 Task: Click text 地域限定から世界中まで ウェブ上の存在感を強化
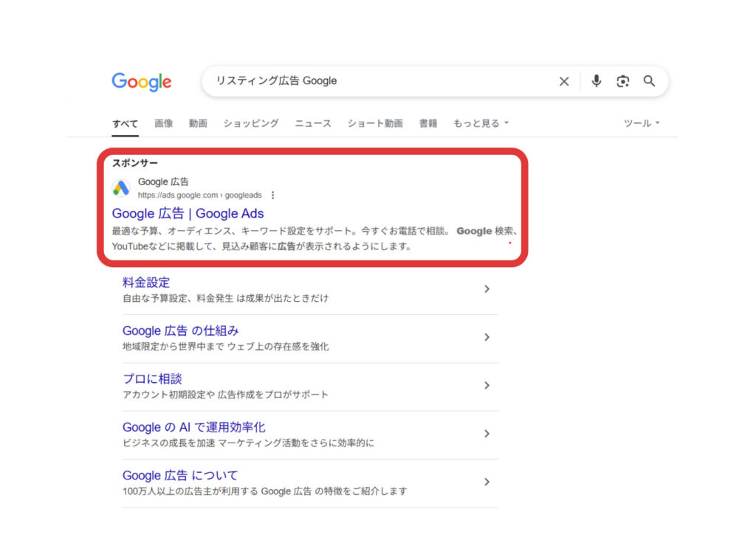226,347
